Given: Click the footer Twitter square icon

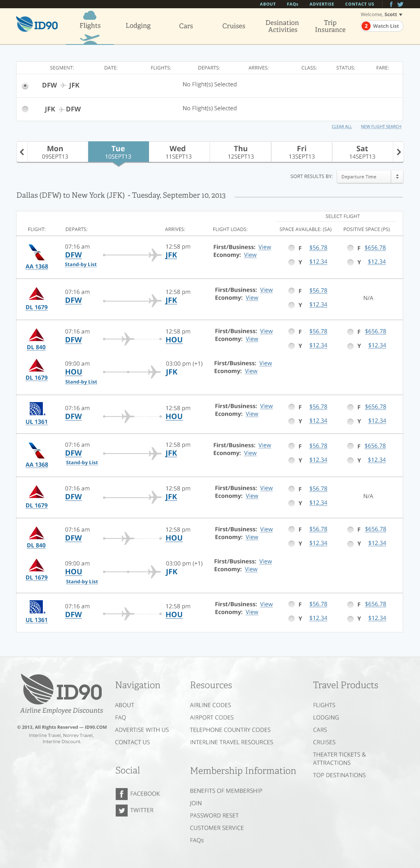Looking at the screenshot, I should pos(121,810).
